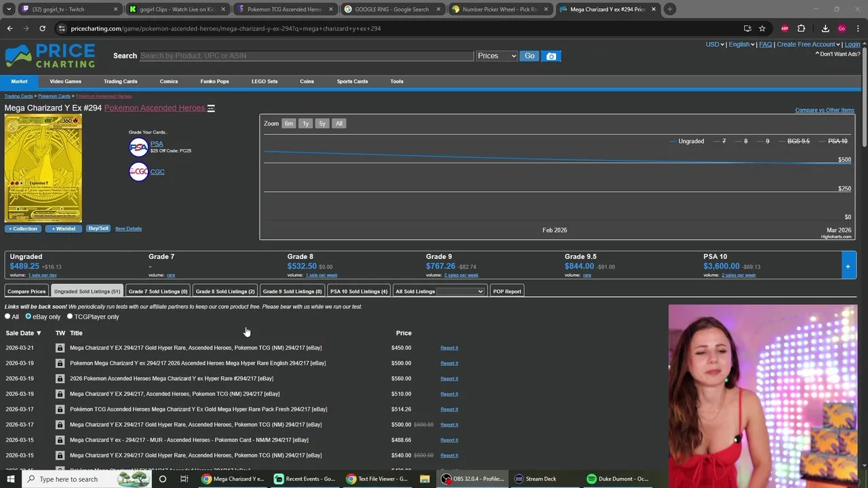Open the Stream Deck taskbar item

(x=535, y=479)
